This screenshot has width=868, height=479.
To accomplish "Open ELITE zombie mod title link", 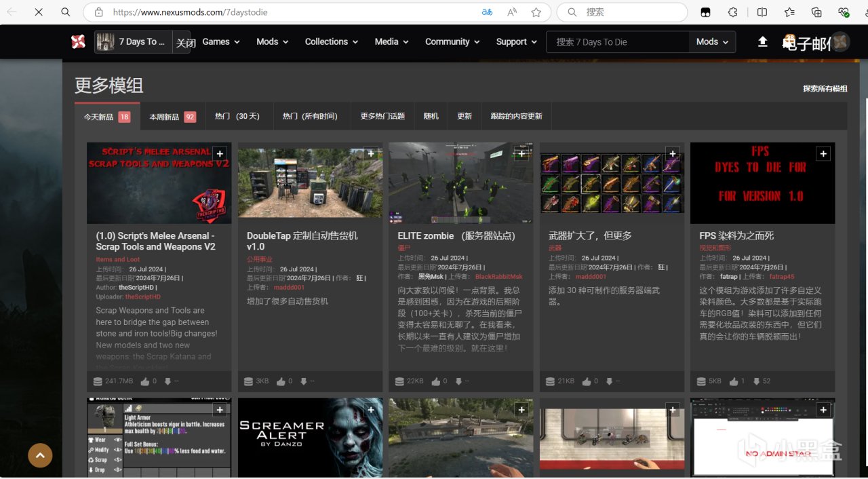I will coord(456,235).
